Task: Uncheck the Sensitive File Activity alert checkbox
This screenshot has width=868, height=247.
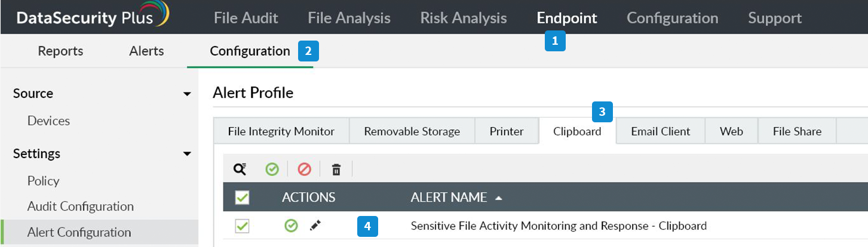Action: (x=243, y=226)
